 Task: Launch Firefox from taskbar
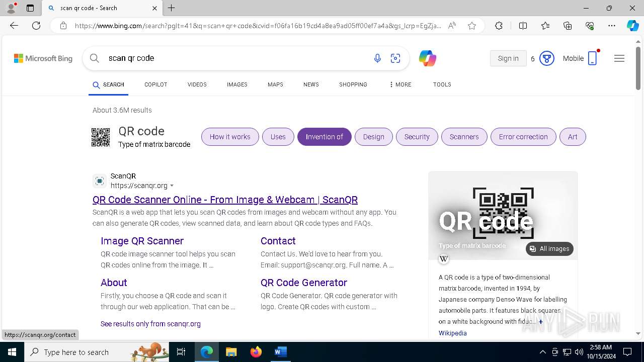(x=256, y=352)
